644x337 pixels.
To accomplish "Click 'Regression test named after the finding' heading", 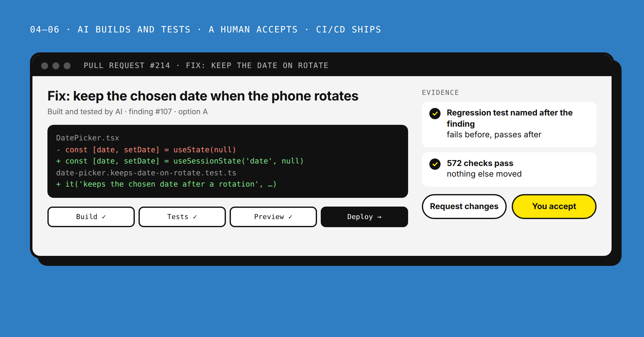I will point(510,118).
